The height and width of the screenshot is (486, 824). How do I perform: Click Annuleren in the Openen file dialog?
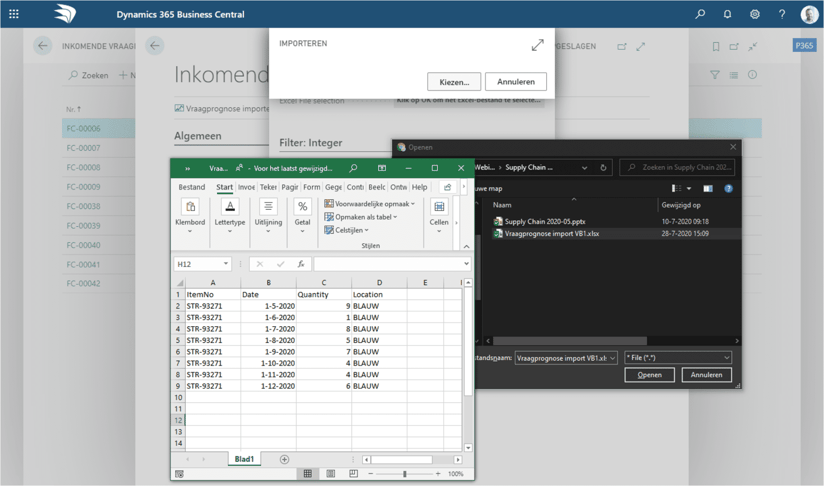(x=706, y=375)
